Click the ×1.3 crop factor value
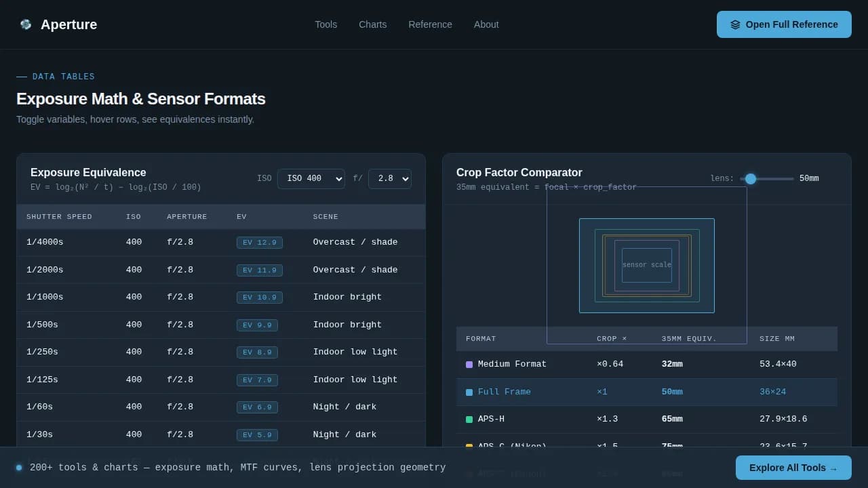This screenshot has width=868, height=488. coord(607,419)
